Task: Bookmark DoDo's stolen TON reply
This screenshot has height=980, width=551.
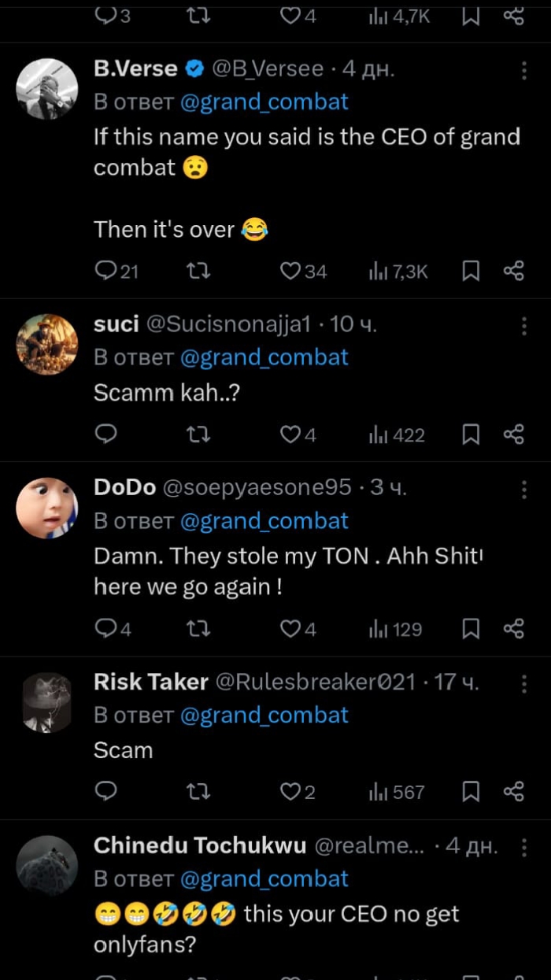Action: pyautogui.click(x=470, y=629)
